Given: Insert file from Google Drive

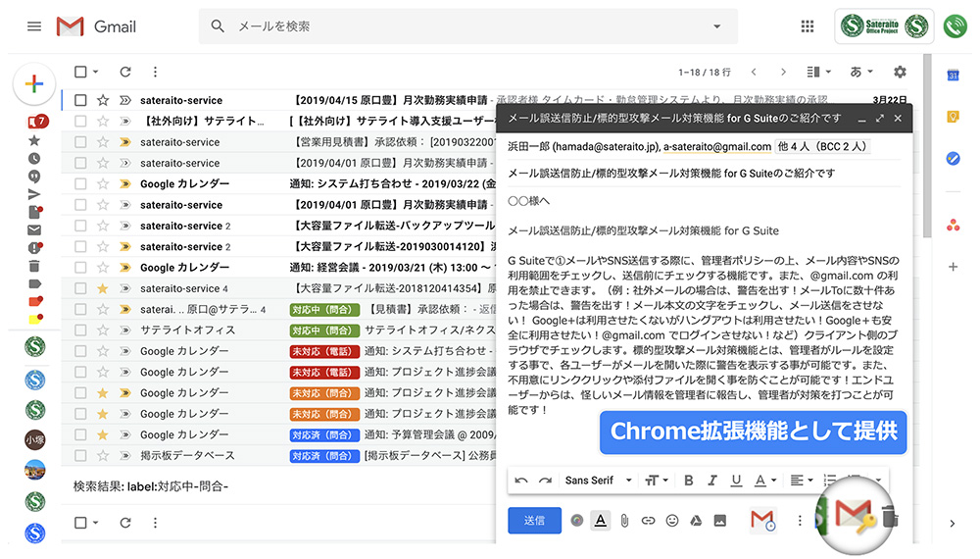Looking at the screenshot, I should point(696,520).
